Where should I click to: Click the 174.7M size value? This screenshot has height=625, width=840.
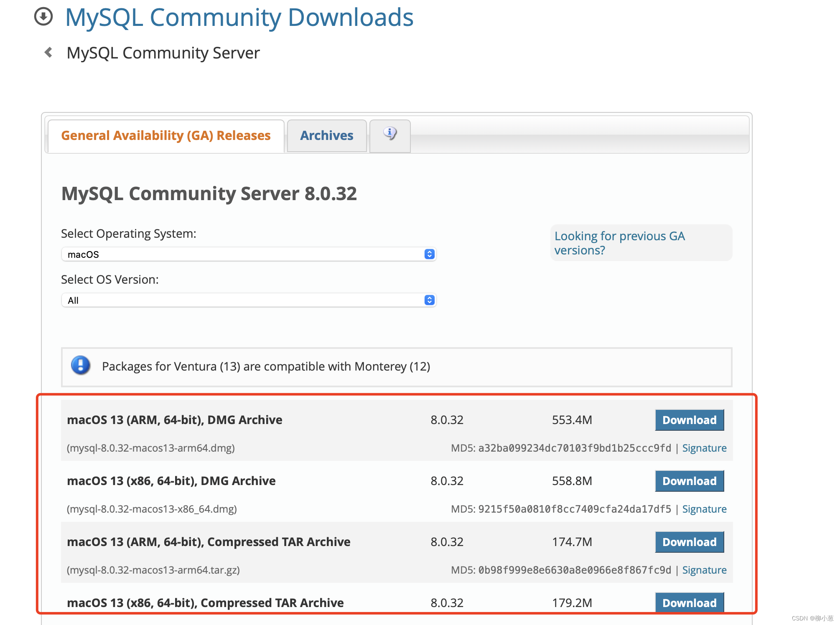pos(572,542)
